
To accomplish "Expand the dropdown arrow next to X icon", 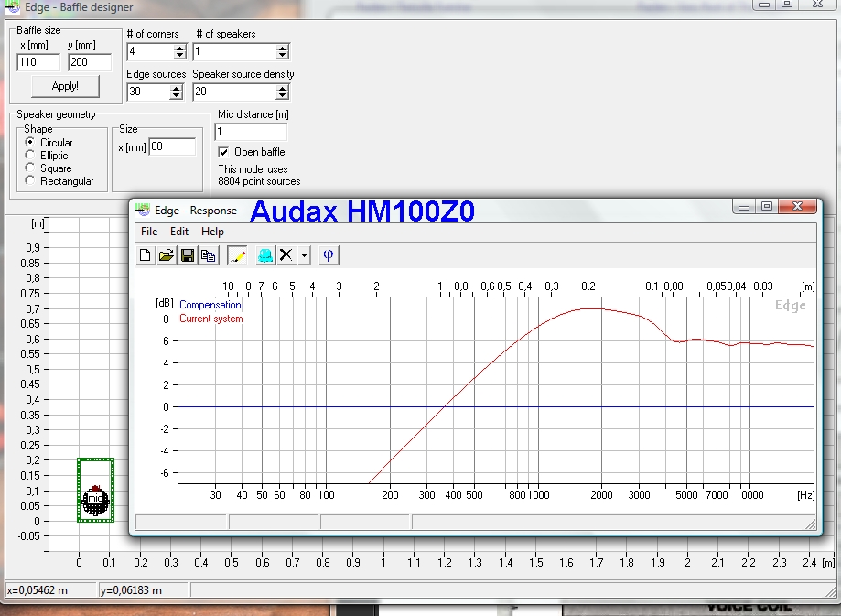I will [304, 255].
